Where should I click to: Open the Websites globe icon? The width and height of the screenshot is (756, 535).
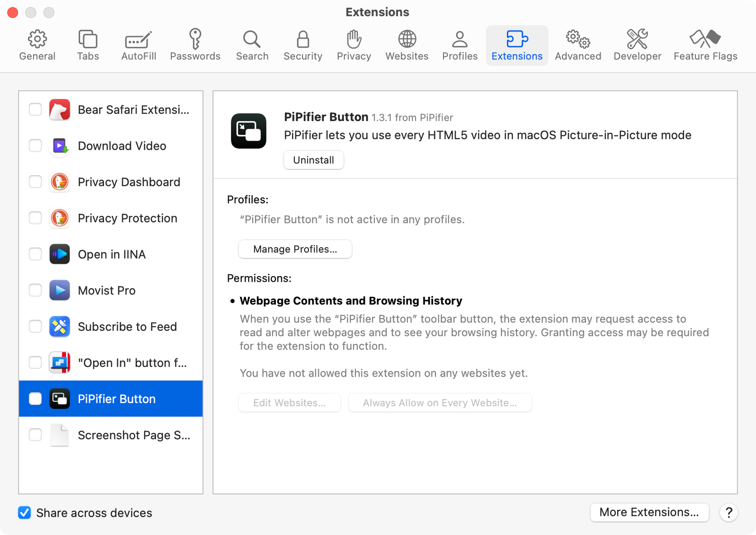[406, 44]
